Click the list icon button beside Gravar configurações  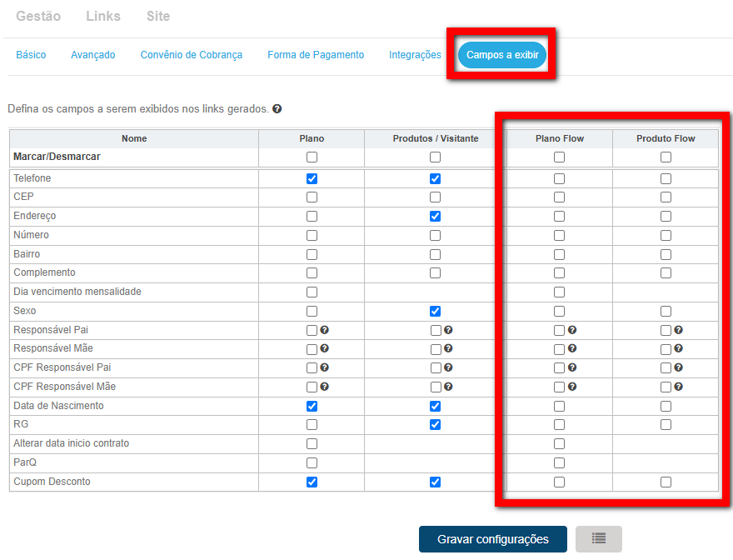click(x=598, y=539)
